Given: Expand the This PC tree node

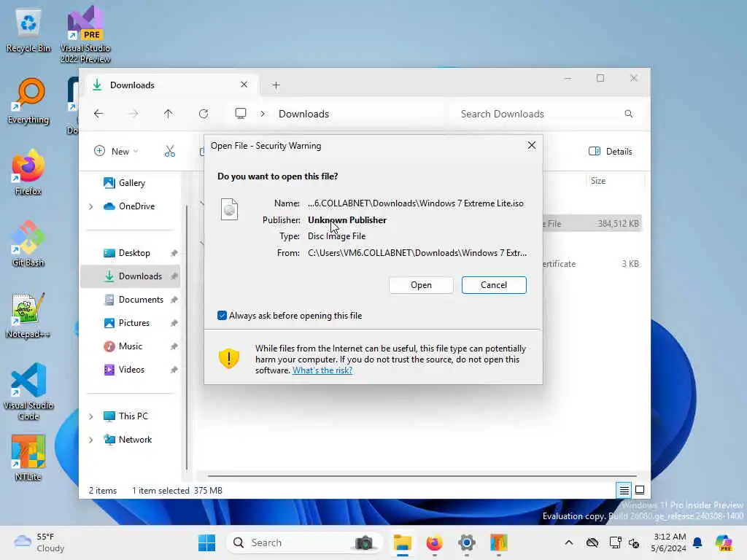Looking at the screenshot, I should [91, 416].
